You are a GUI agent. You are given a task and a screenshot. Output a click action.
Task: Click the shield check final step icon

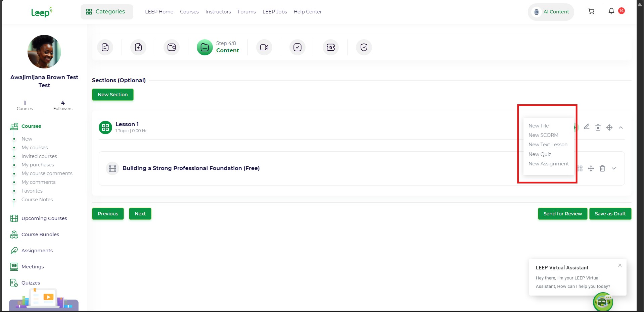tap(364, 47)
